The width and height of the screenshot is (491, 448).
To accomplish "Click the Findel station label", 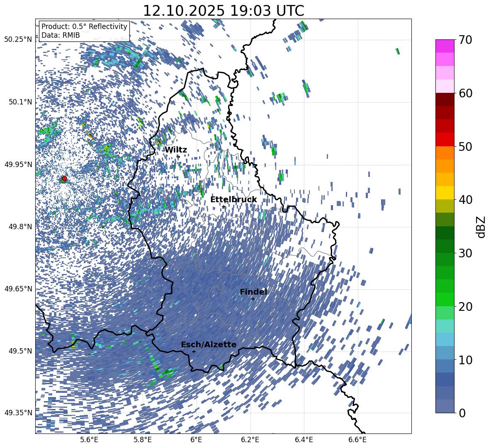I will coord(253,292).
